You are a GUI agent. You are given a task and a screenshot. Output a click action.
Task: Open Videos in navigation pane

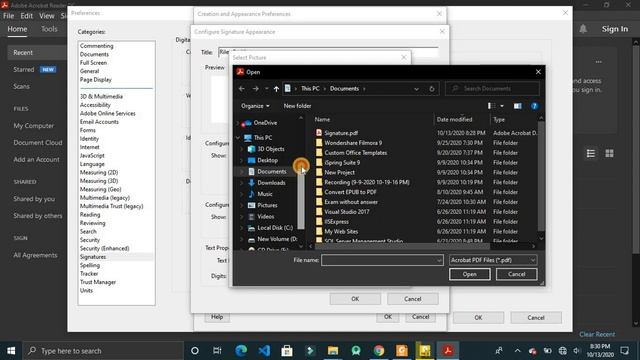[265, 216]
